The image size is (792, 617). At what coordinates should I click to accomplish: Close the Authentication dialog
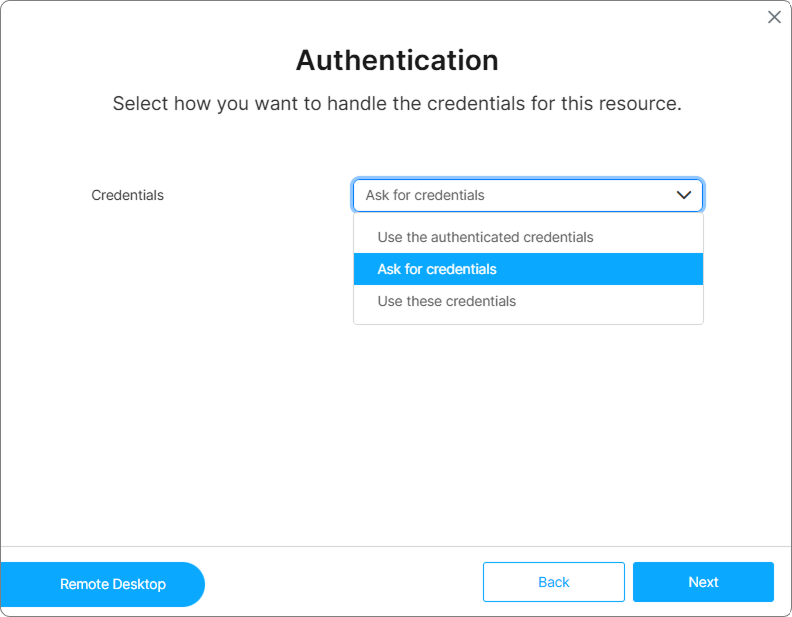774,17
